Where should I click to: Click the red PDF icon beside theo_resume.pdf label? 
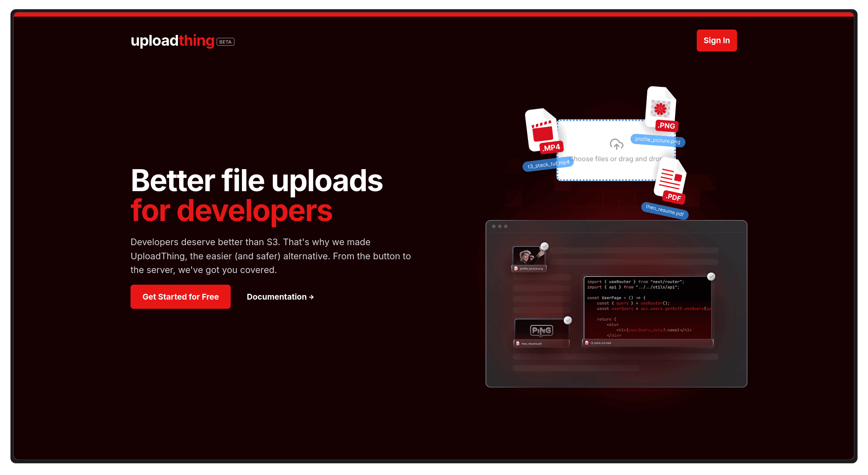pos(518,343)
